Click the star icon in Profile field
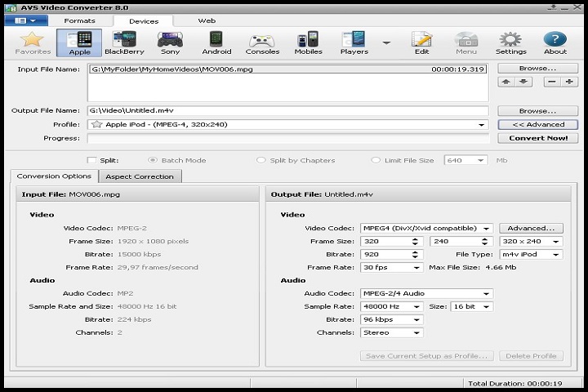This screenshot has width=588, height=392. coord(96,124)
